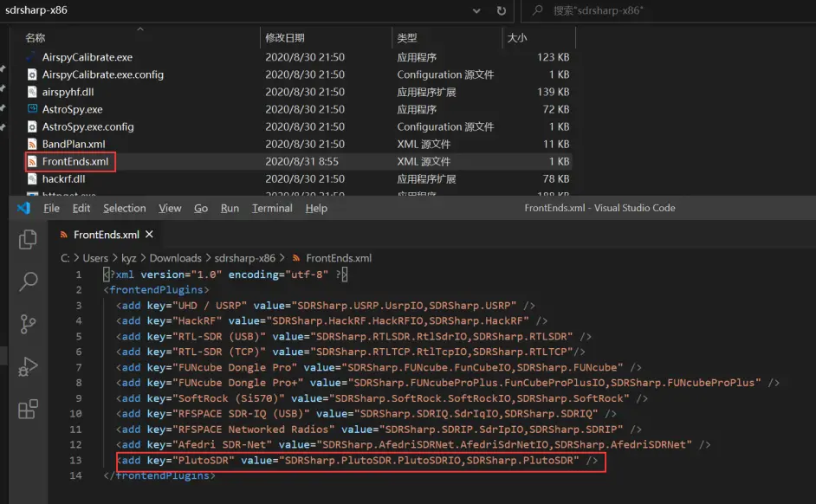
Task: Click the 139 KB size cell
Action: [x=554, y=92]
